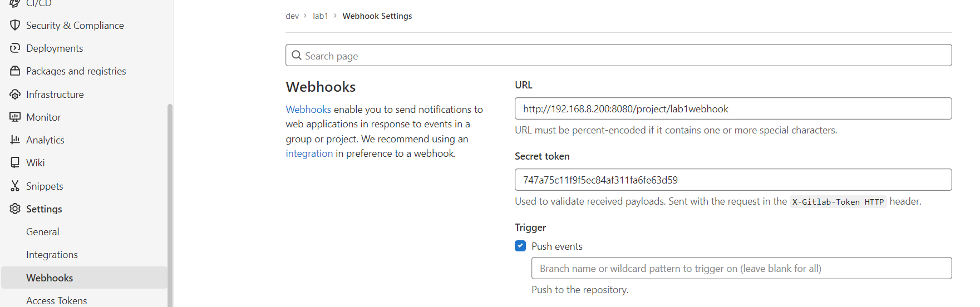Click the Deployments icon in sidebar
Screen dimensions: 980x307
click(x=15, y=48)
